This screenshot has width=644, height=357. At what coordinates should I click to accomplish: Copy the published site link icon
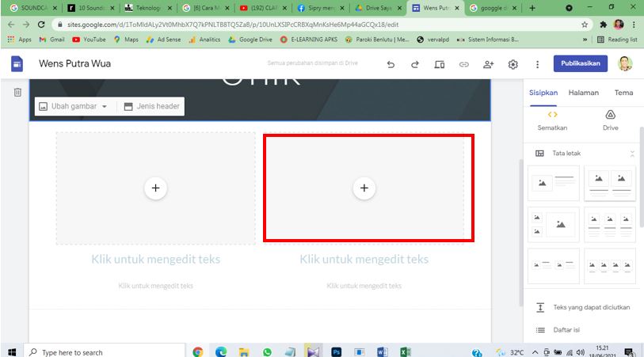463,64
